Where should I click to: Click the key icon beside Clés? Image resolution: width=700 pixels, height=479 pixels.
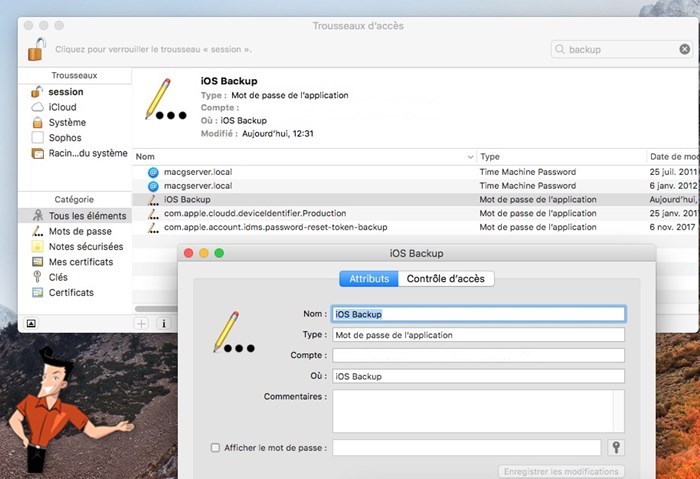click(38, 277)
